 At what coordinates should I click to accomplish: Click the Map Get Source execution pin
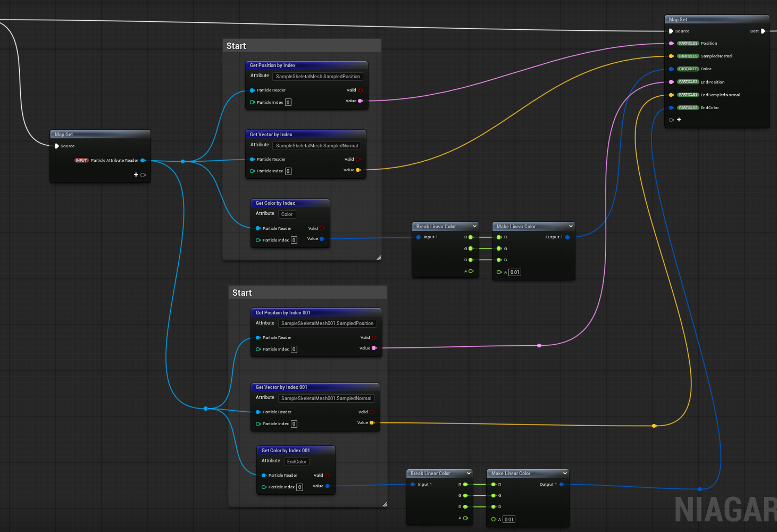coord(57,146)
